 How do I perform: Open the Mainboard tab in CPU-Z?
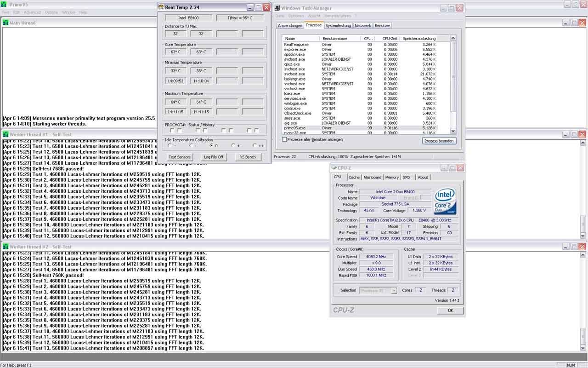(x=372, y=178)
